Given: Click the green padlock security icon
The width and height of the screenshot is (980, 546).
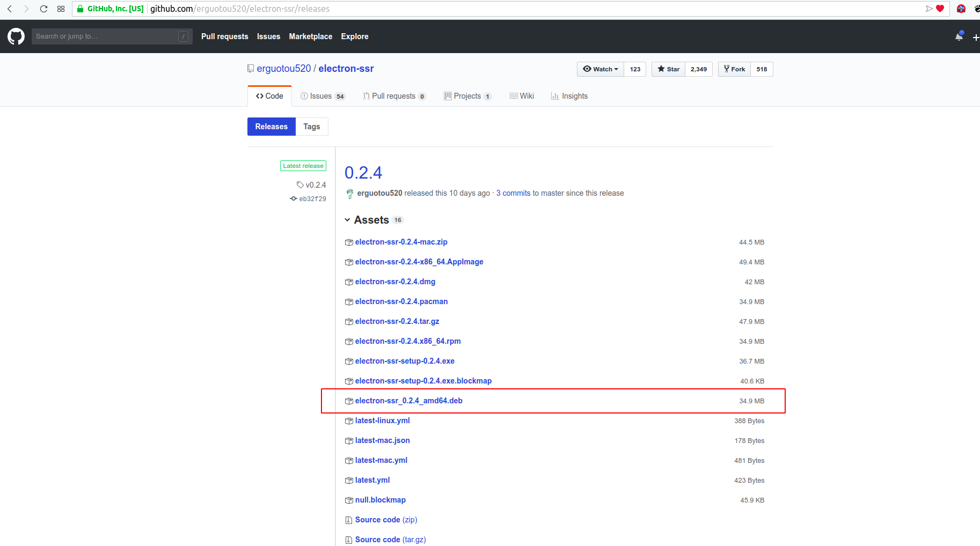Looking at the screenshot, I should pyautogui.click(x=81, y=9).
